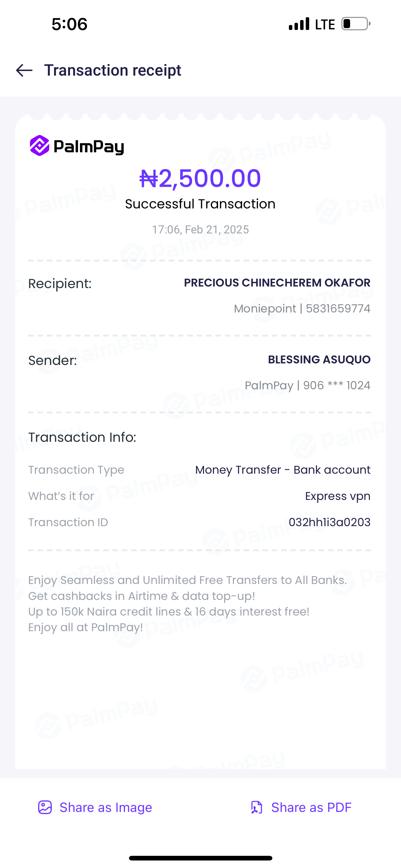
Task: Tap the image icon beside Share as Image
Action: click(45, 807)
